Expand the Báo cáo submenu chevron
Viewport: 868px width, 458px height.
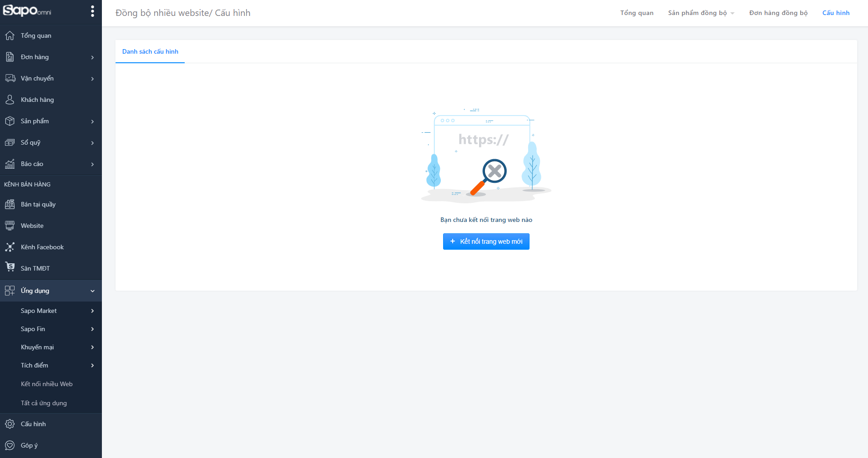click(x=92, y=164)
